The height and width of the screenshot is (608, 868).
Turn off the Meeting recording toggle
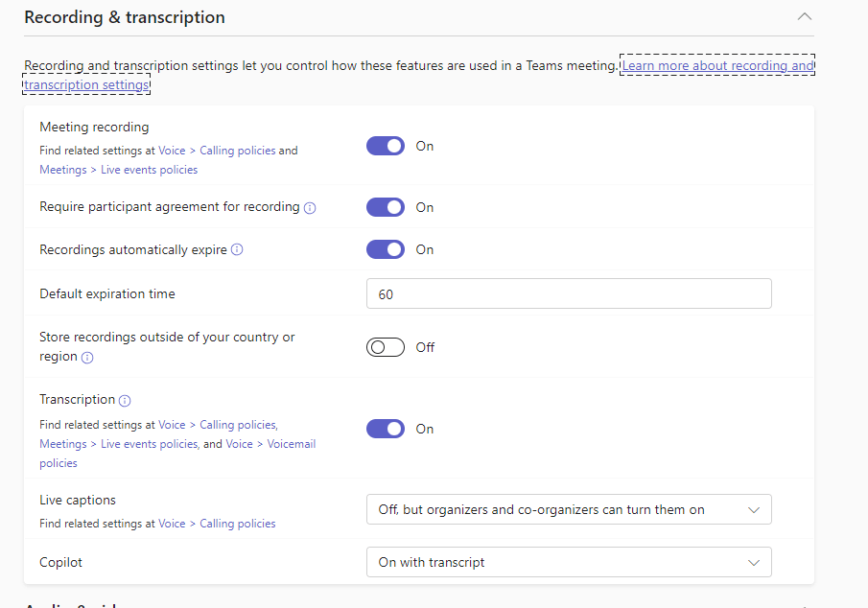click(386, 146)
